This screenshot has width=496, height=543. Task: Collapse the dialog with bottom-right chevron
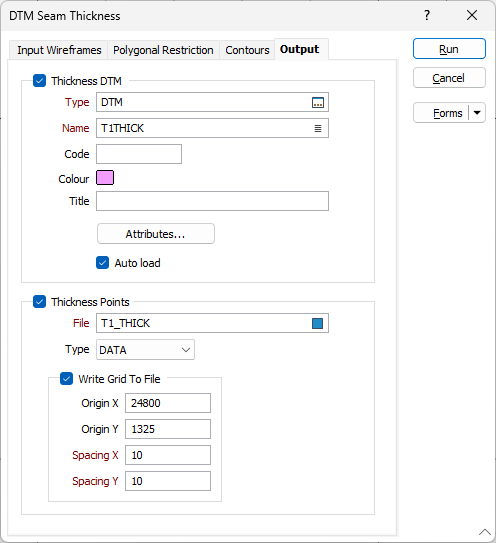click(x=485, y=532)
